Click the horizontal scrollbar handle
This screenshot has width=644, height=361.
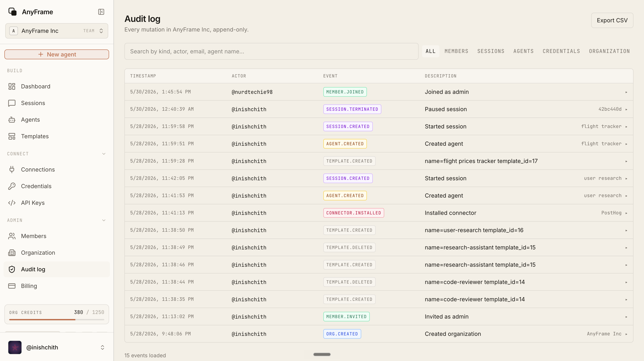click(322, 354)
